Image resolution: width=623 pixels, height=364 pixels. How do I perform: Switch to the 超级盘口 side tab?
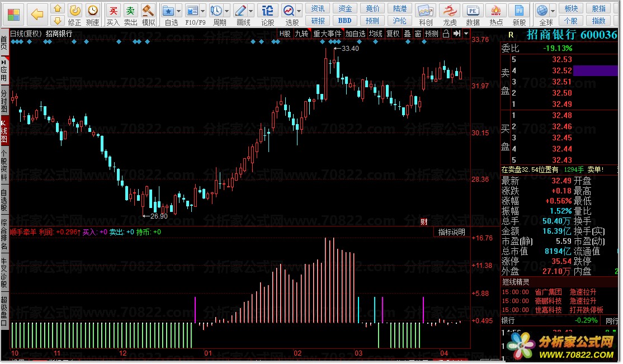(x=4, y=311)
